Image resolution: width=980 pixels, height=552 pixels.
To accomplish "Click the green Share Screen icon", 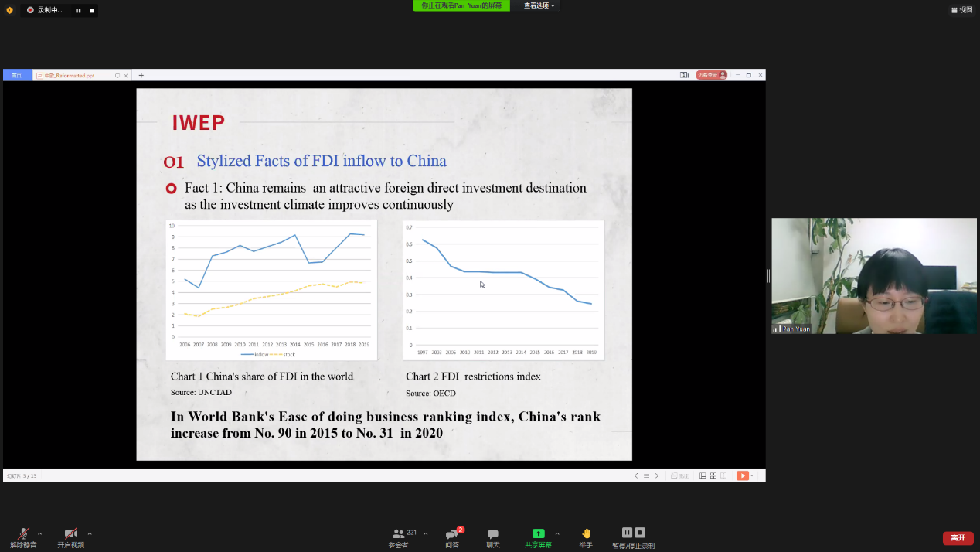I will 538,533.
